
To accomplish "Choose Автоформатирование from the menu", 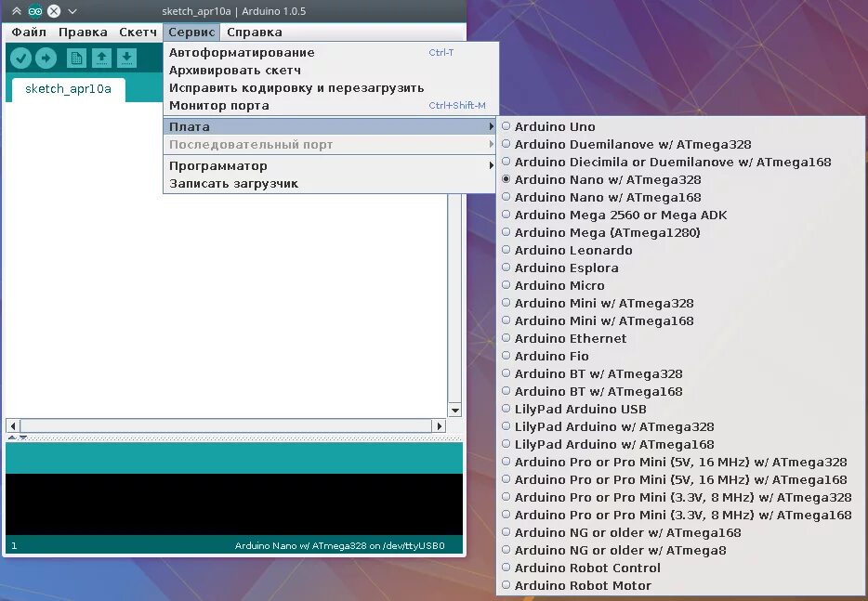I will click(x=331, y=53).
